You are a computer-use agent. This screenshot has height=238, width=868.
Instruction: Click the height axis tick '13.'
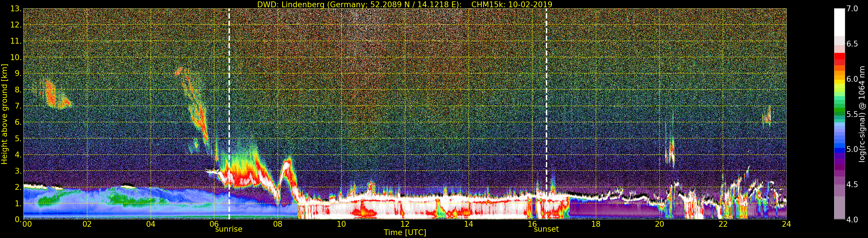tap(16, 9)
